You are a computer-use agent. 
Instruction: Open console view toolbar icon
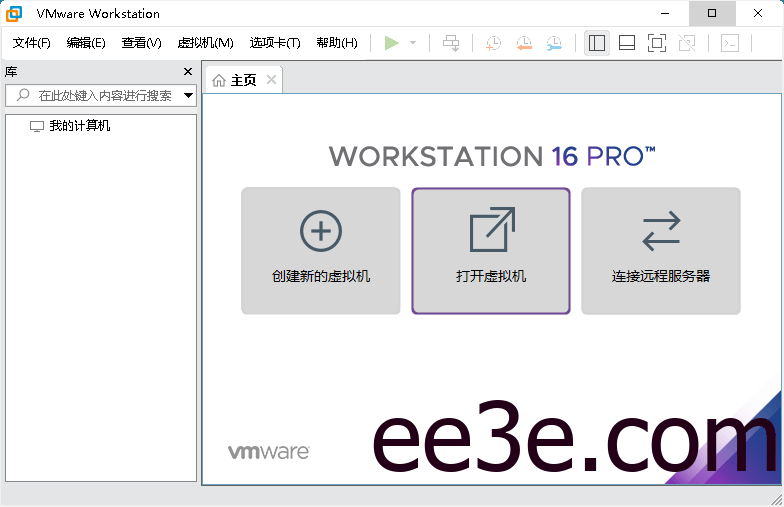(730, 43)
